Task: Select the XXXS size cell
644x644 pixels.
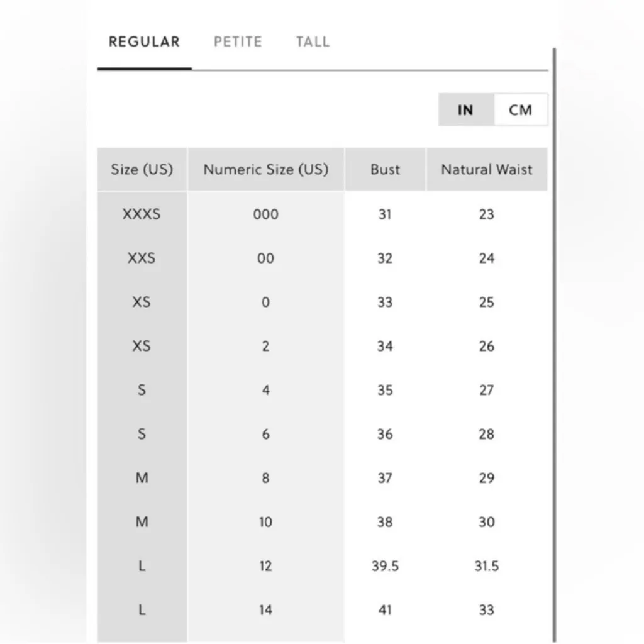Action: pyautogui.click(x=142, y=214)
